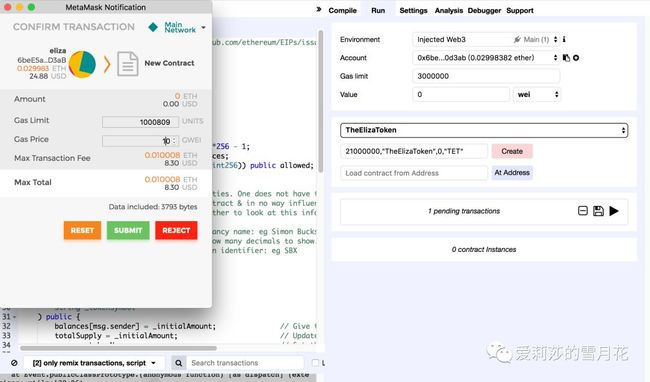Open the Environment Injected Web3 dropdown
Viewport: 650px width, 382px height.
pos(485,39)
